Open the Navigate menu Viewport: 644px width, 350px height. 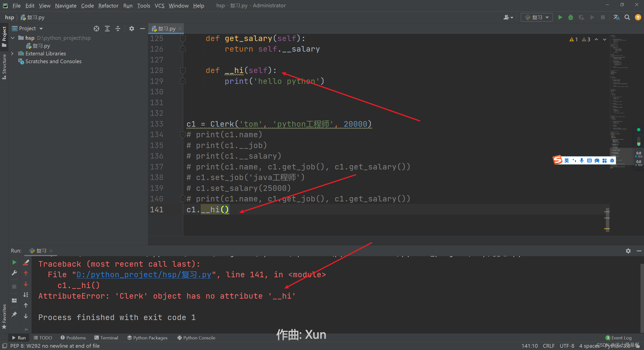(66, 6)
